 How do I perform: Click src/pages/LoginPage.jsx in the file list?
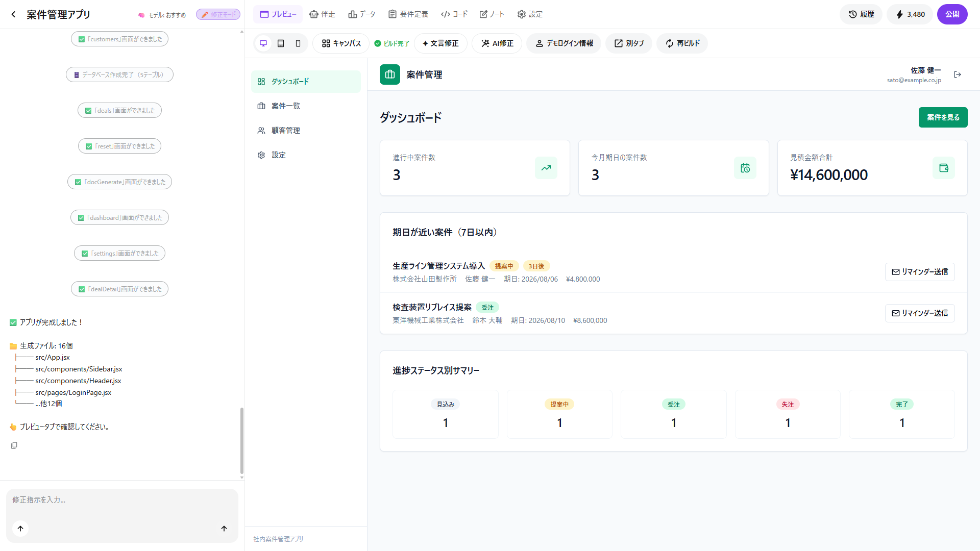(x=73, y=392)
